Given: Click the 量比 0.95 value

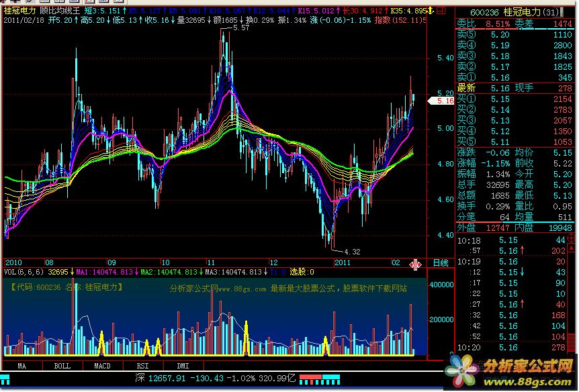Looking at the screenshot, I should click(x=562, y=206).
